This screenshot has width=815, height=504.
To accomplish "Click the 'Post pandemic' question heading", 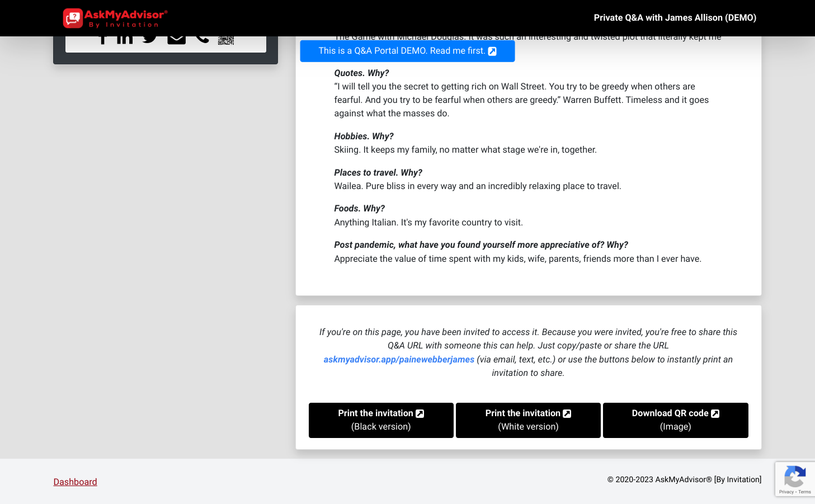I will [481, 245].
